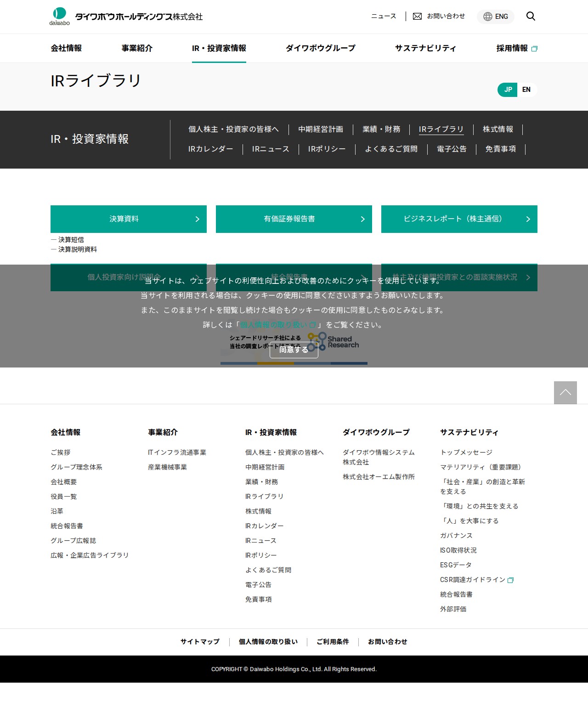The height and width of the screenshot is (718, 588).
Task: Click ご利用条件 in bottom bar
Action: (x=333, y=642)
